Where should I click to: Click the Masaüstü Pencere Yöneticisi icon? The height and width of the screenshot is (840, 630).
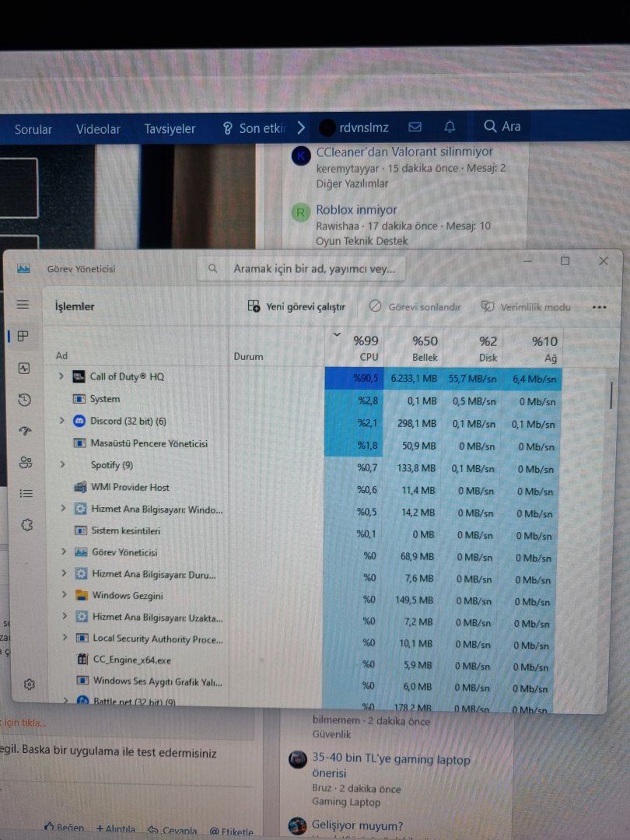click(x=79, y=443)
